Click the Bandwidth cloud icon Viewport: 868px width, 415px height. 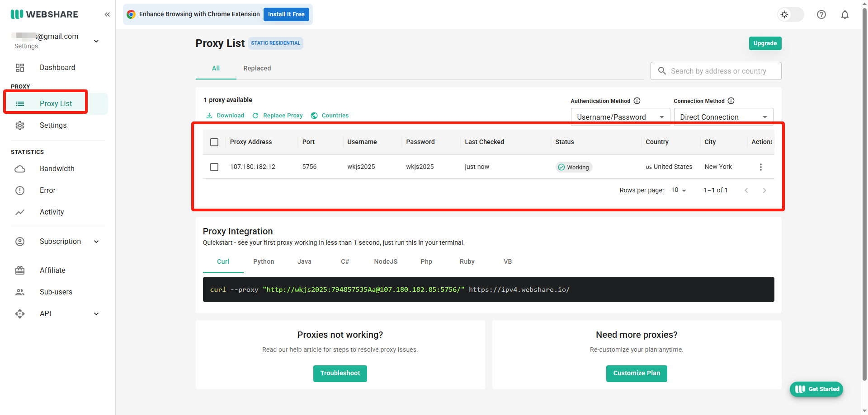coord(20,169)
